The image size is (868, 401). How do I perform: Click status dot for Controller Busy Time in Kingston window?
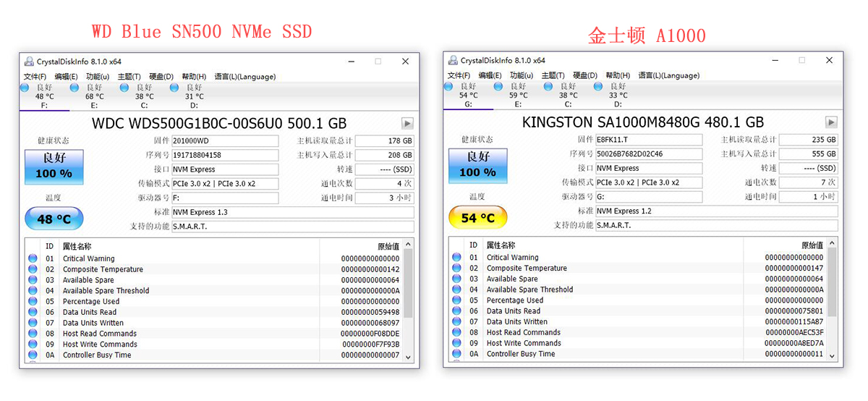[x=456, y=354]
